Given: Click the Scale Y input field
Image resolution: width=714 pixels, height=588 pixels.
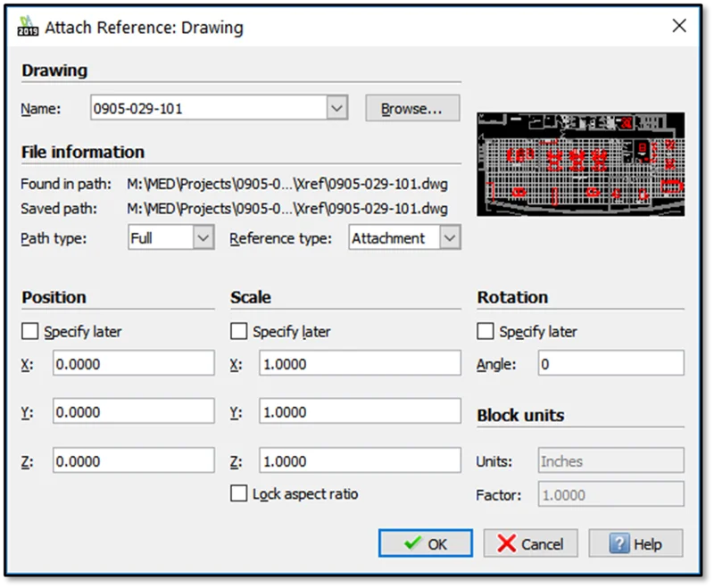Looking at the screenshot, I should (x=360, y=411).
